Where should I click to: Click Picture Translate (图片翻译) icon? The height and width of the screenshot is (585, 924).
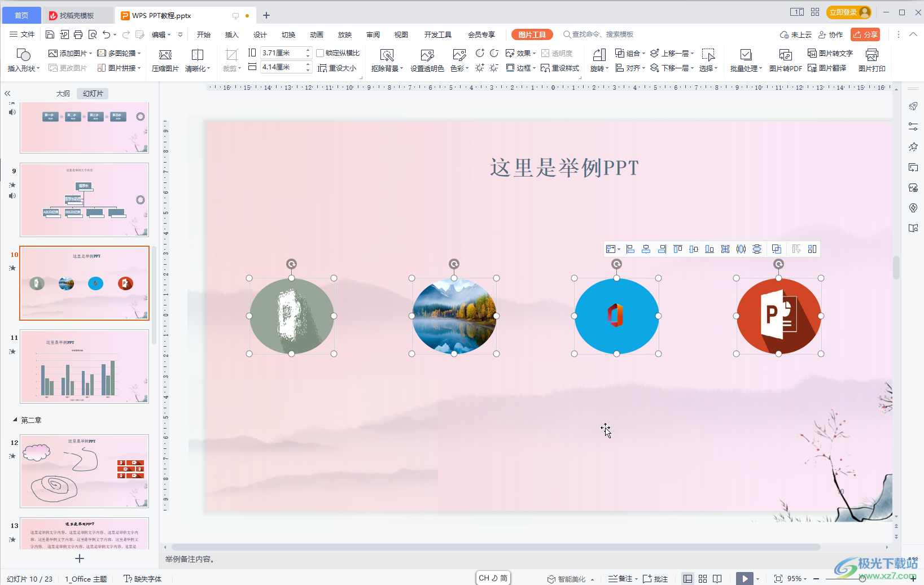tap(826, 68)
